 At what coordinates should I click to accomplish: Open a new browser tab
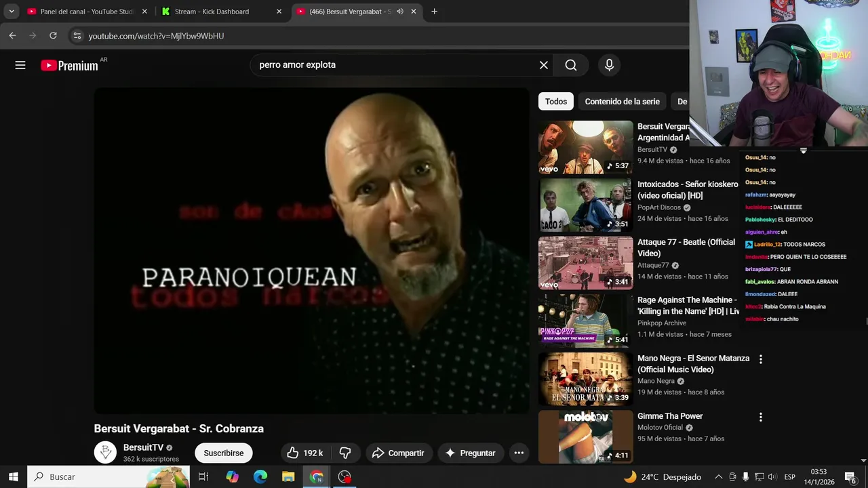[x=434, y=12]
